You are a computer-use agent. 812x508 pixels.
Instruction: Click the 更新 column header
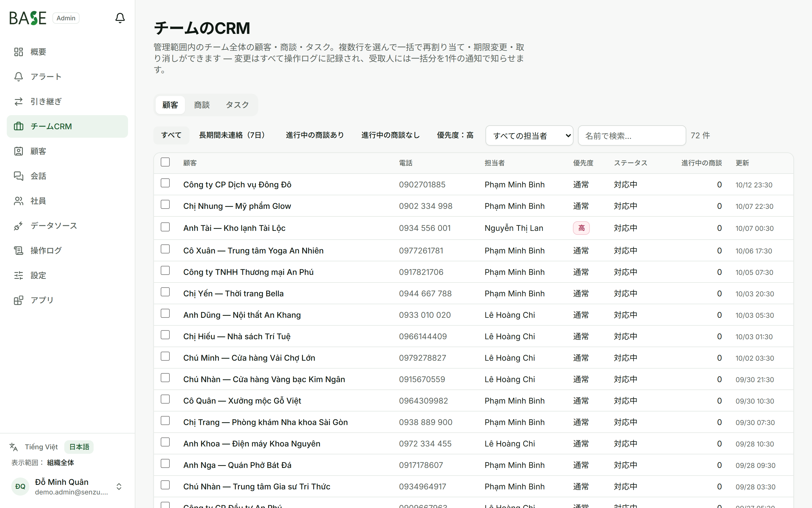[x=742, y=163]
